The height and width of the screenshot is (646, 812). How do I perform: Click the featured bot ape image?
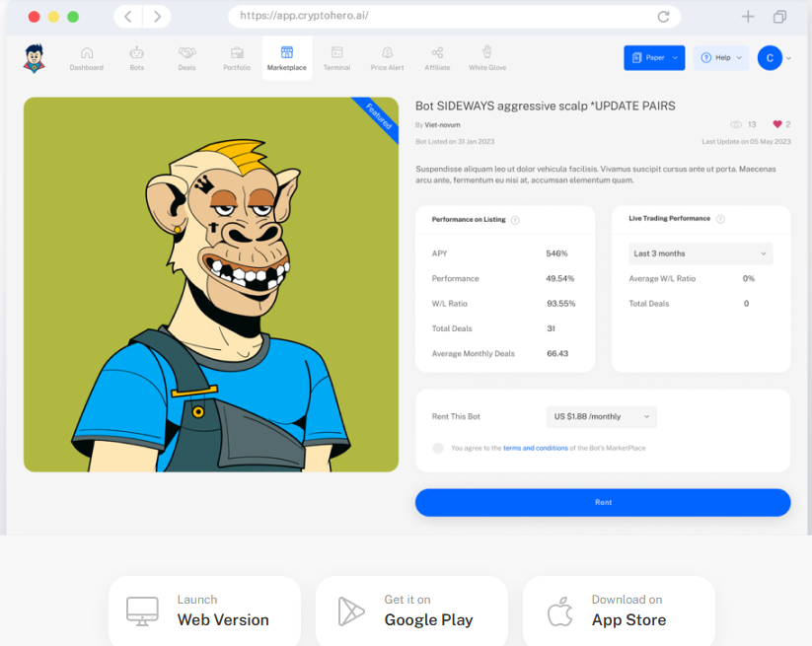coord(211,284)
